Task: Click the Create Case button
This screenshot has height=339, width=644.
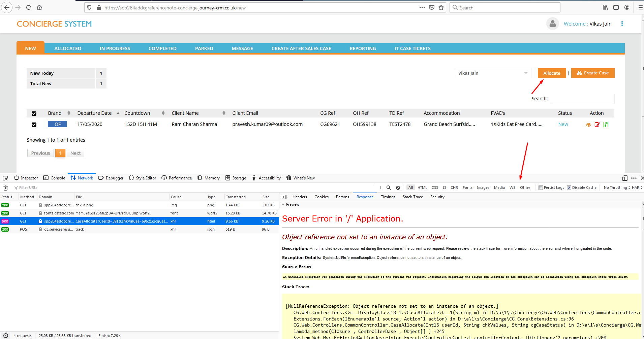Action: (592, 73)
